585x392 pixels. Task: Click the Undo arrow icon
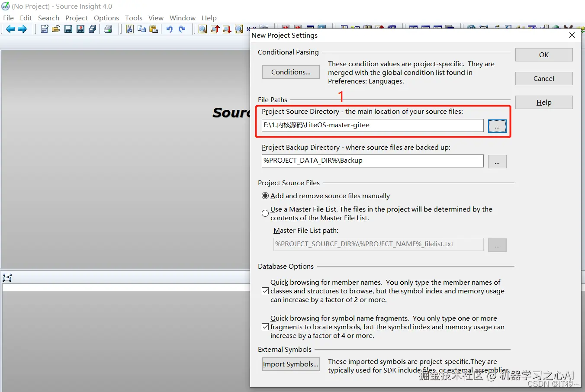pos(170,29)
